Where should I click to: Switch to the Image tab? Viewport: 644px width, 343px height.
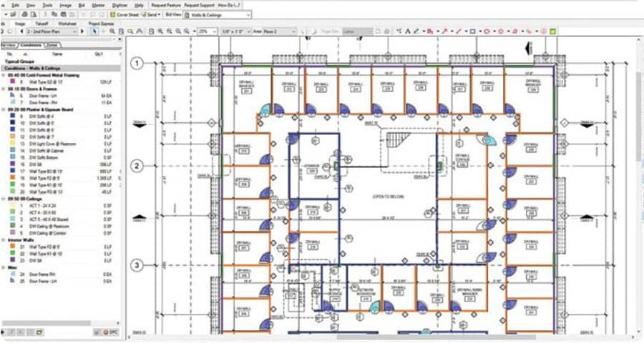pos(20,24)
